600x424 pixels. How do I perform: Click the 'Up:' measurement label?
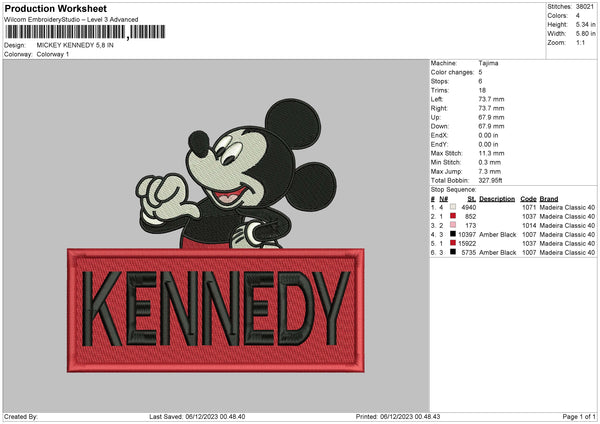click(x=435, y=117)
